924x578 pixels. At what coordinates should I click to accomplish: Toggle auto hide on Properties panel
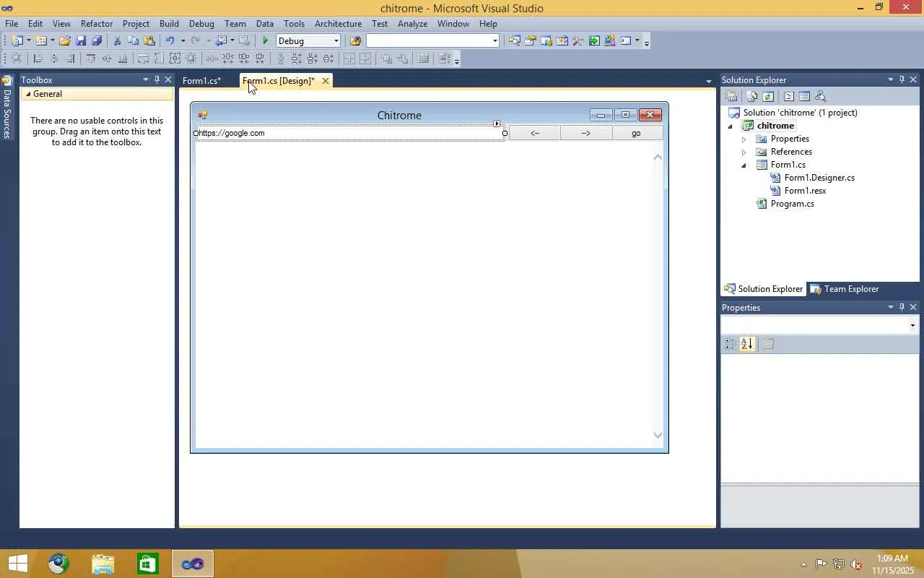[x=902, y=307]
